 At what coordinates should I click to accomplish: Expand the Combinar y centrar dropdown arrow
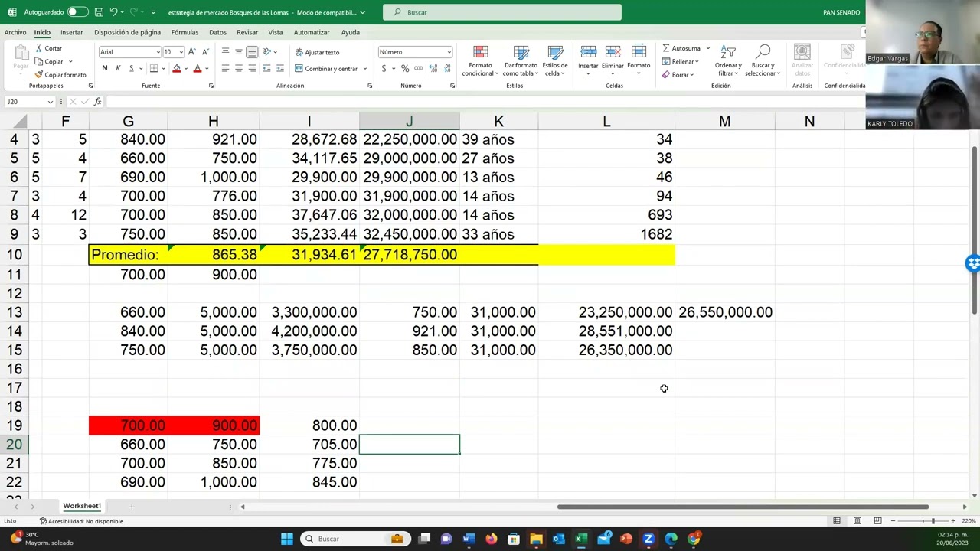click(x=365, y=69)
